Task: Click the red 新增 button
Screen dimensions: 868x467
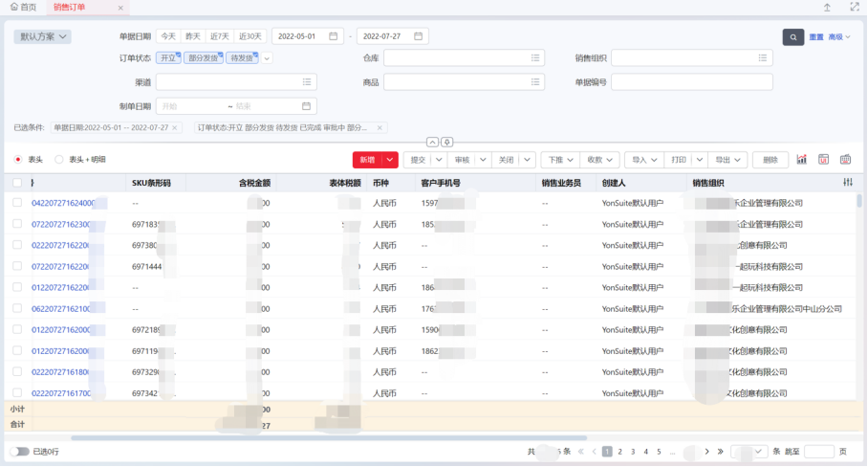Action: pyautogui.click(x=368, y=160)
